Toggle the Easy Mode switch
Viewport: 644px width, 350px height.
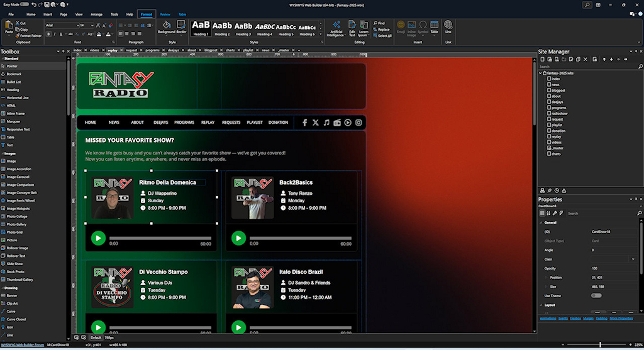click(x=25, y=4)
